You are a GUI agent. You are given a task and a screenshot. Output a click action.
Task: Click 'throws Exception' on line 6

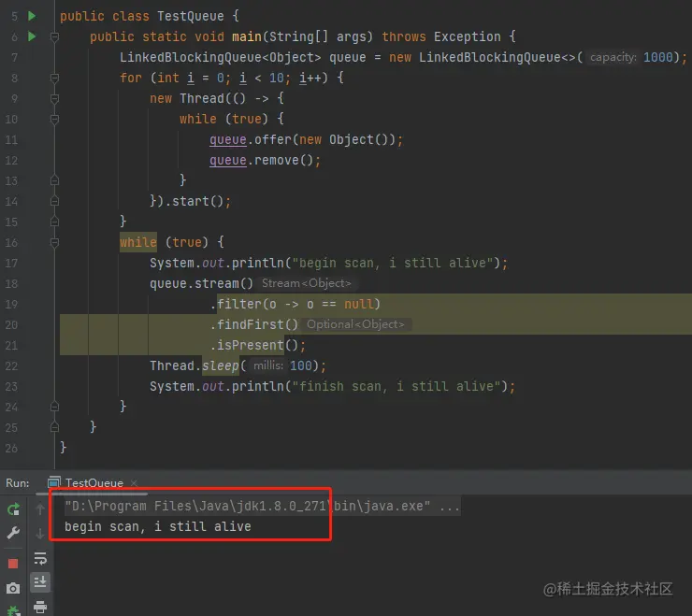coord(441,36)
